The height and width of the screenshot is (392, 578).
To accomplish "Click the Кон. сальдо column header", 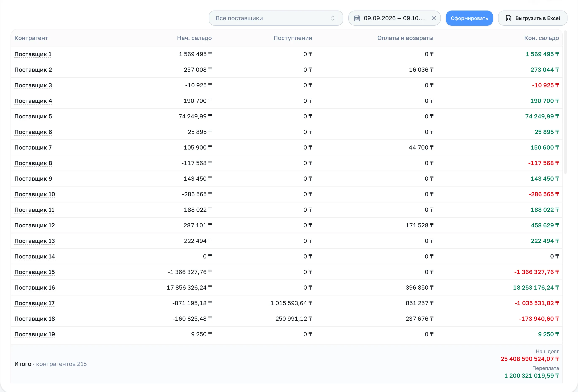I will click(x=541, y=38).
